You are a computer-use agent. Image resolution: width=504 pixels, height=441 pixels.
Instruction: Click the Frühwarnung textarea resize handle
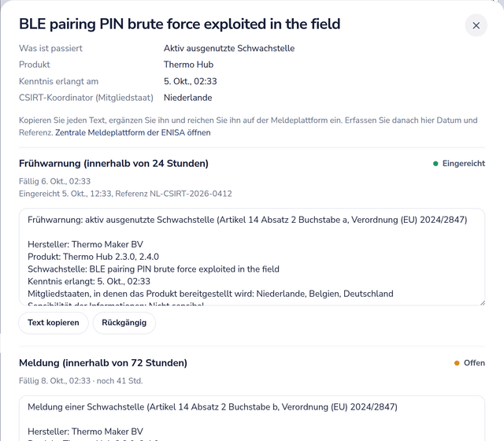pyautogui.click(x=482, y=302)
